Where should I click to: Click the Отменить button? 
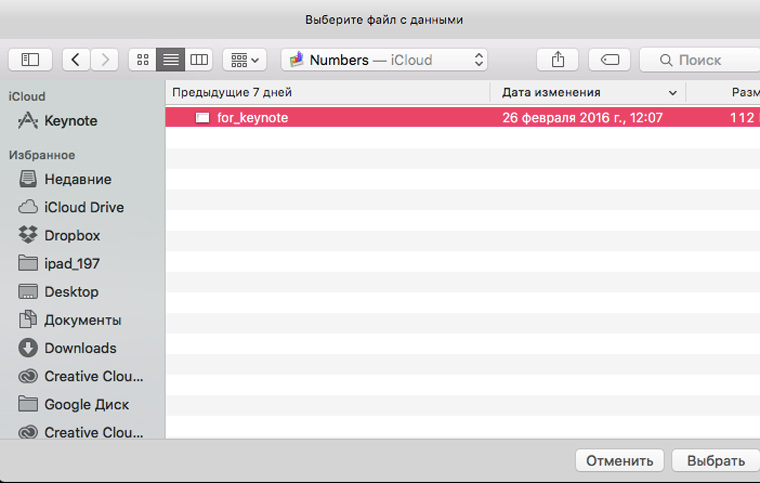[619, 461]
